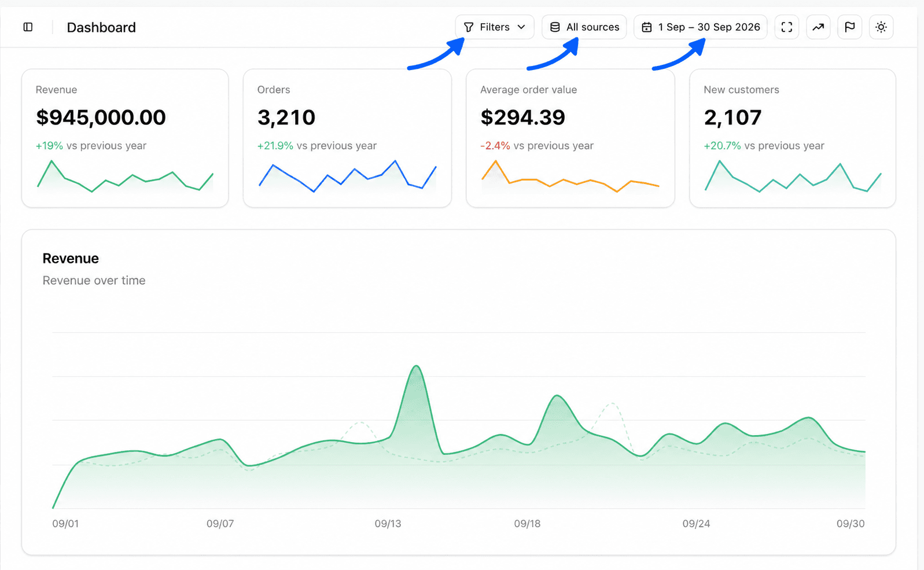This screenshot has width=924, height=570.
Task: Click the 3,210 orders value
Action: pos(286,117)
